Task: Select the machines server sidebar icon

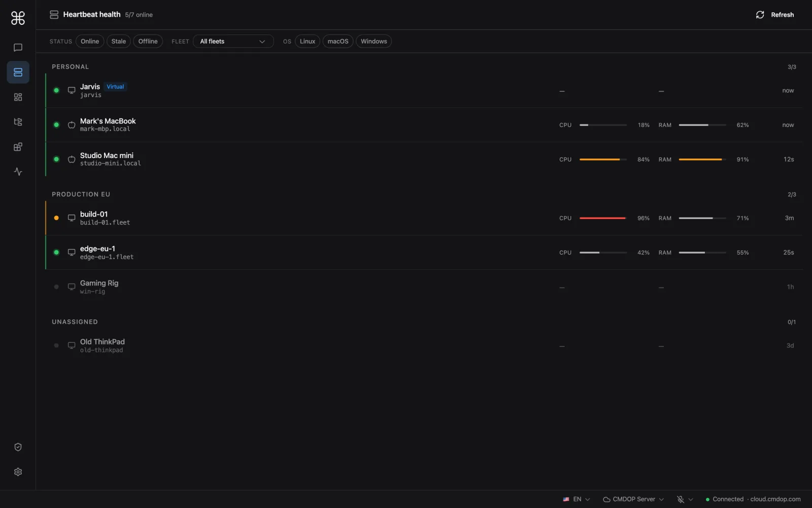Action: coord(18,72)
